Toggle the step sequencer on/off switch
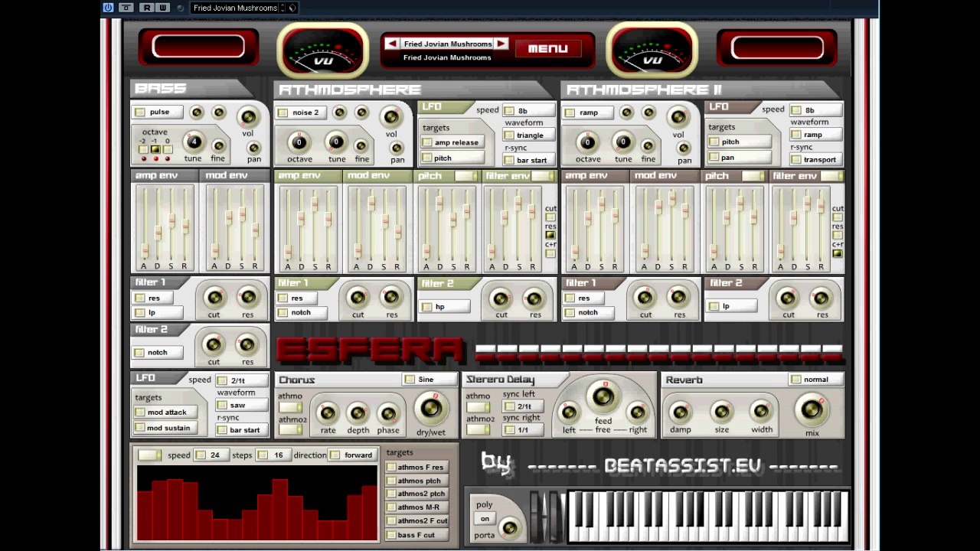Viewport: 980px width, 551px height. [149, 455]
